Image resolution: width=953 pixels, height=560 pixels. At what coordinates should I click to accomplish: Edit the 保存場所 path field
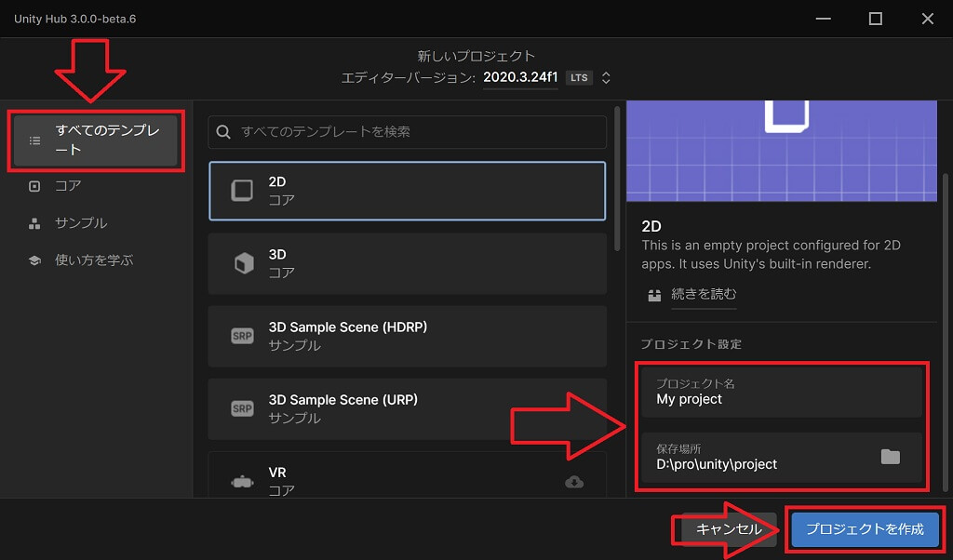(782, 458)
